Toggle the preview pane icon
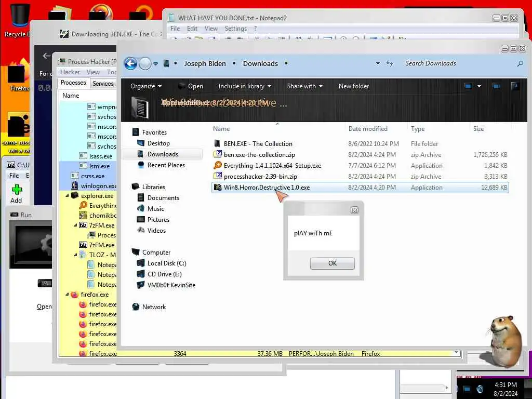The image size is (532, 399). click(496, 86)
